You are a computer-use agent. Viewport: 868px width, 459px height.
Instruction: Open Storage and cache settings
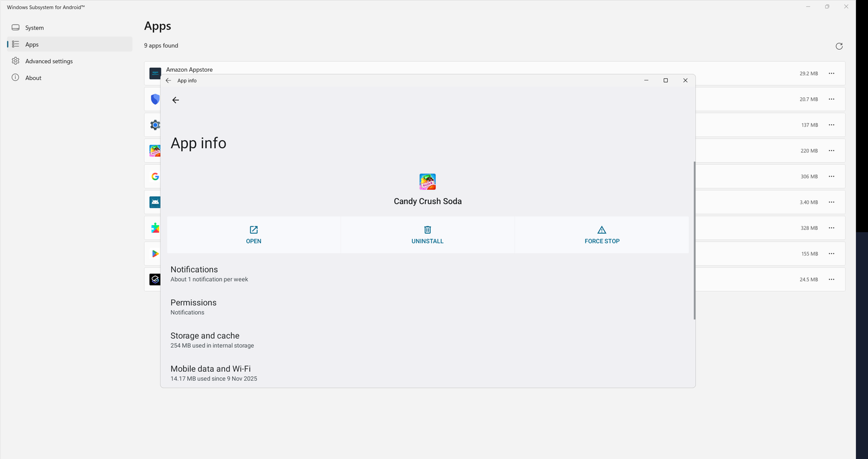(428, 340)
